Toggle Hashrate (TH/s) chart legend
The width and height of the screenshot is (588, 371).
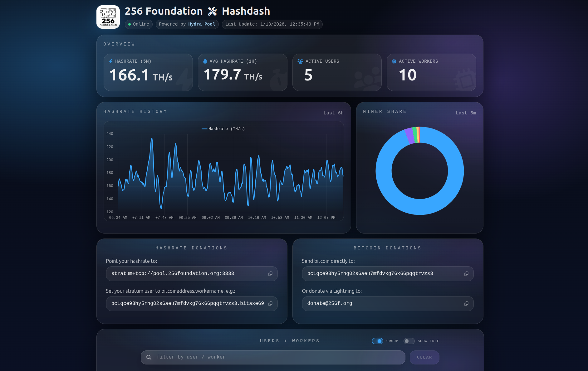click(x=223, y=129)
